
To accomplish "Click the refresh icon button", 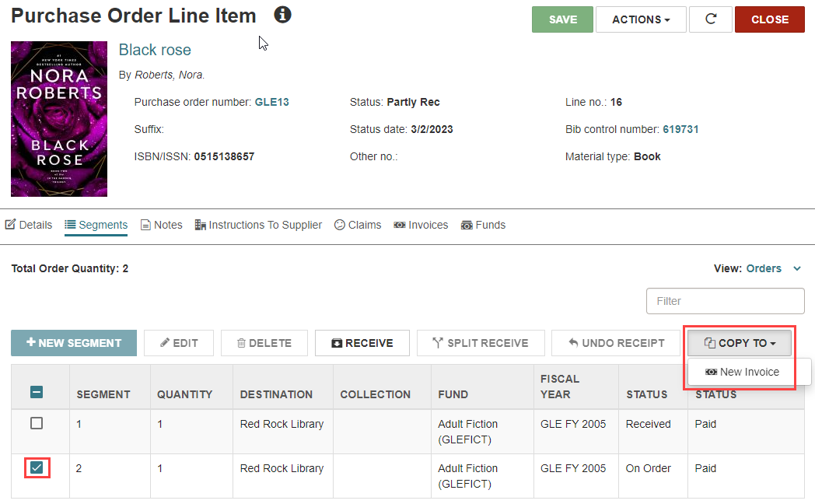I will coord(711,19).
